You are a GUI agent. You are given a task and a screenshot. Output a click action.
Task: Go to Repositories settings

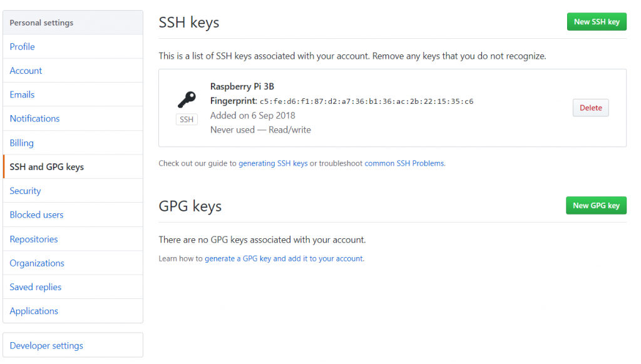(34, 239)
